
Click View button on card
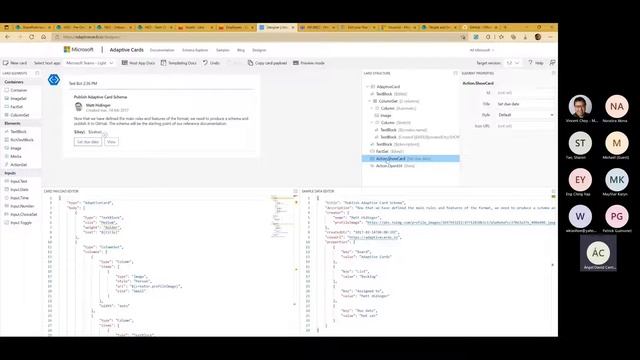click(x=111, y=142)
